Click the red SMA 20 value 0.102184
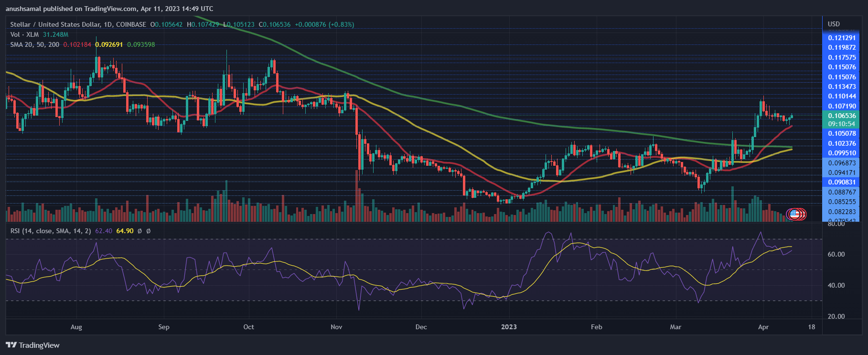 (x=77, y=44)
